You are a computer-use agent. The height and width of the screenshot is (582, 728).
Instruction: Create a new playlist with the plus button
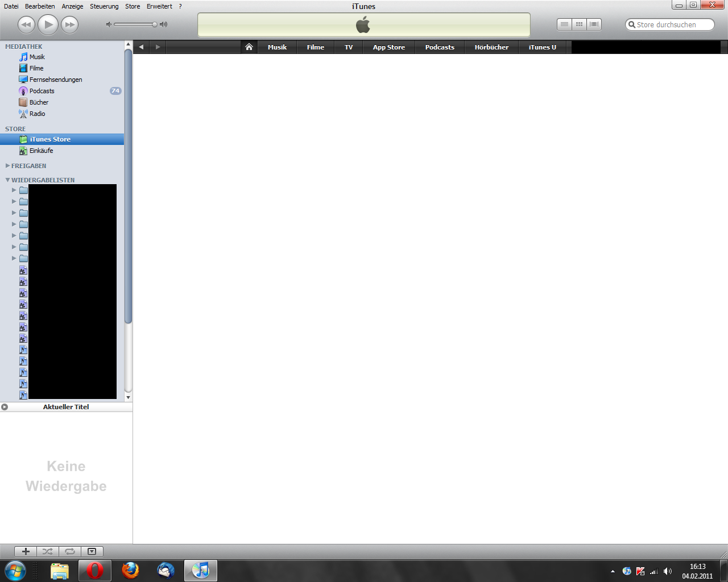click(x=26, y=551)
